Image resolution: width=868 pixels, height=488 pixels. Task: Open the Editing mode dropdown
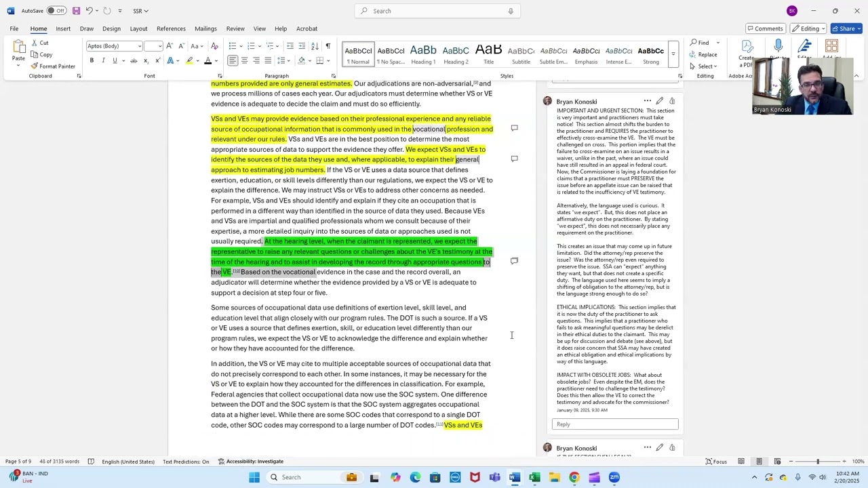pos(808,28)
